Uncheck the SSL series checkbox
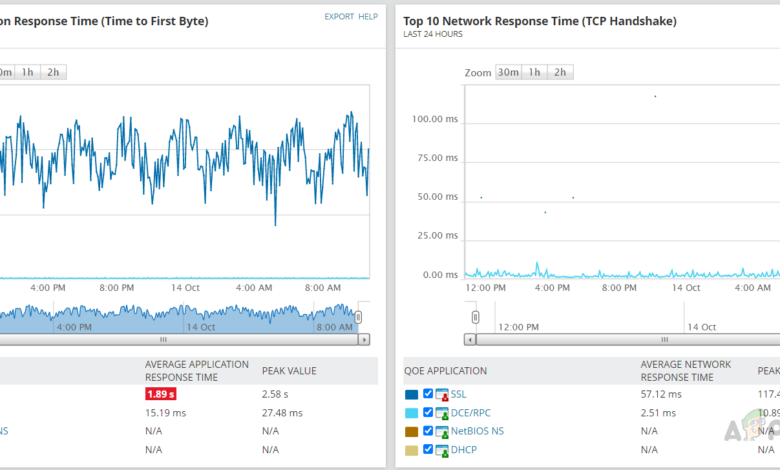780x470 pixels. [x=428, y=395]
